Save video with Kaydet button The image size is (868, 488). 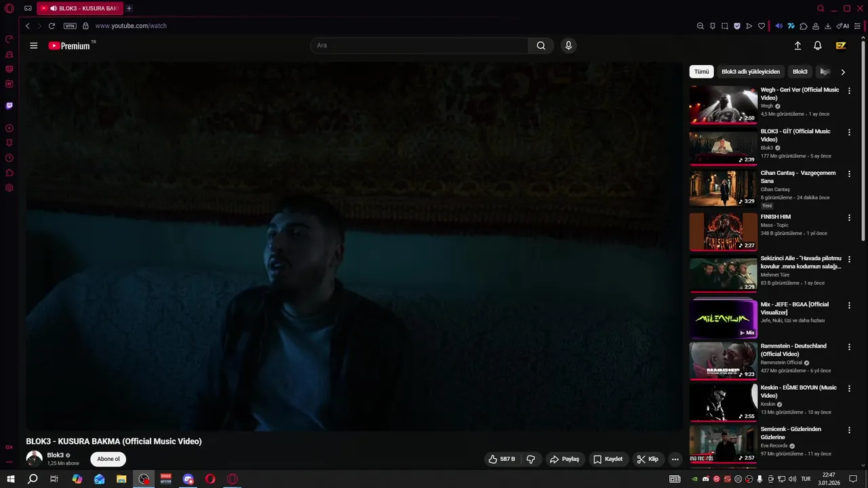point(608,459)
